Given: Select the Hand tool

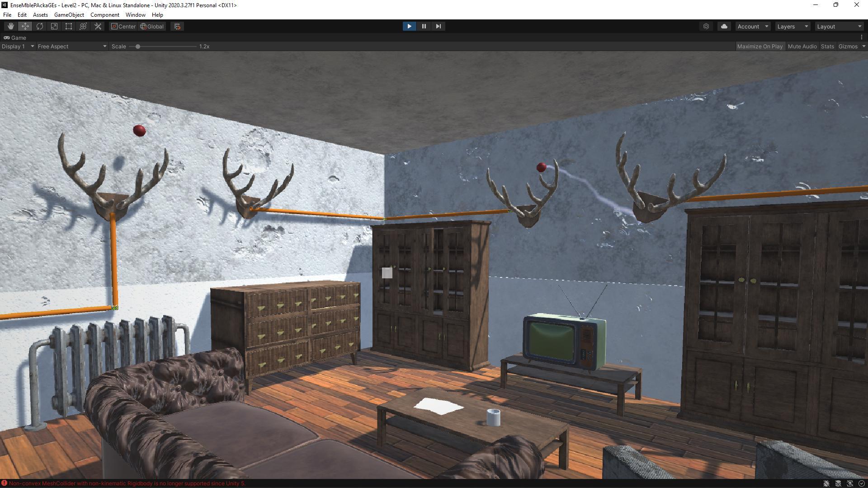Looking at the screenshot, I should click(10, 26).
